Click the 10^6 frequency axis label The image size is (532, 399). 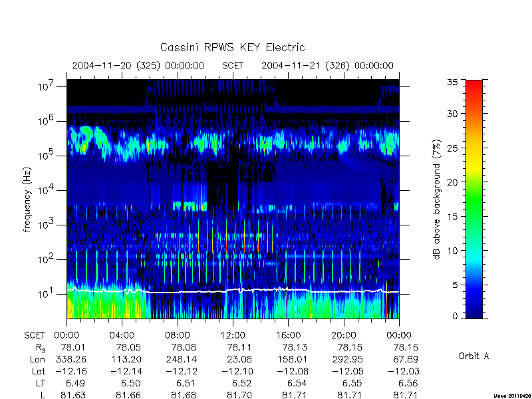(47, 120)
